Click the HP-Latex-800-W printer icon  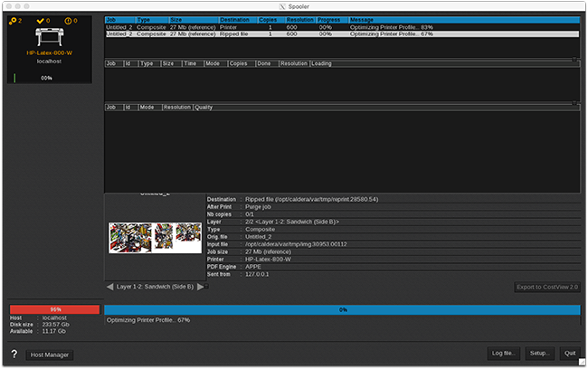click(50, 37)
